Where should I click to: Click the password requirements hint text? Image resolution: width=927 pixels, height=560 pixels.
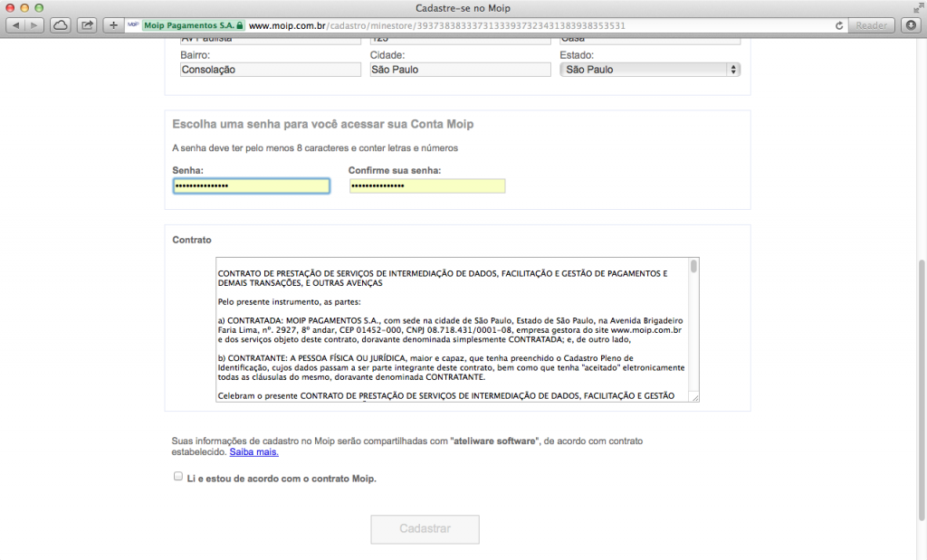pos(315,148)
